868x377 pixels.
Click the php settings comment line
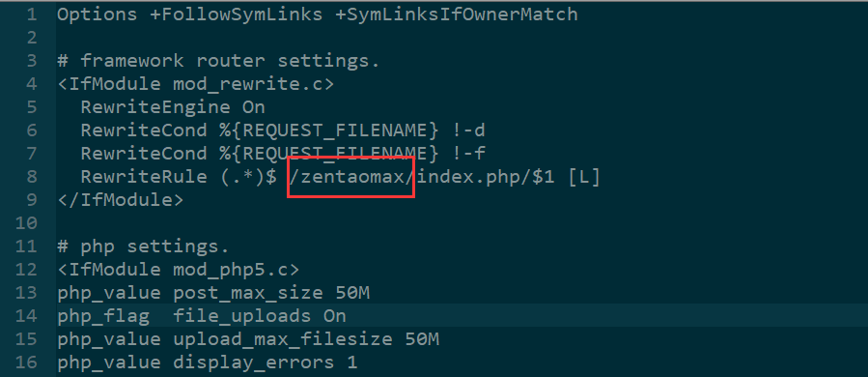[x=143, y=246]
